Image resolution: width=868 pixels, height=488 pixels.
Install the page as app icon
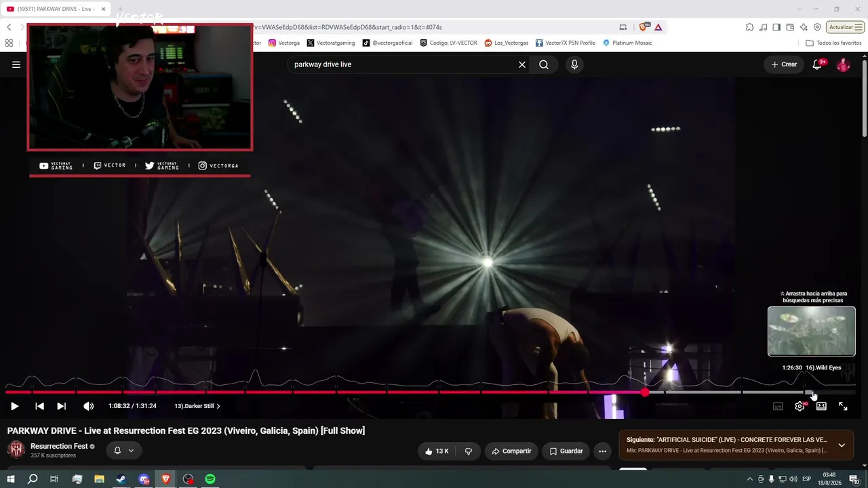(623, 27)
